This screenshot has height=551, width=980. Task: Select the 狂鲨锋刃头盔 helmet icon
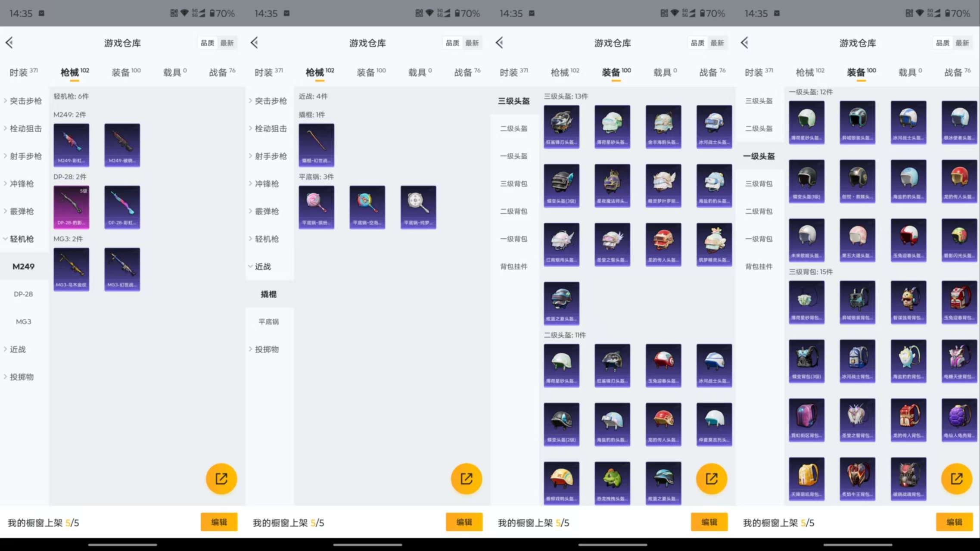pos(561,127)
